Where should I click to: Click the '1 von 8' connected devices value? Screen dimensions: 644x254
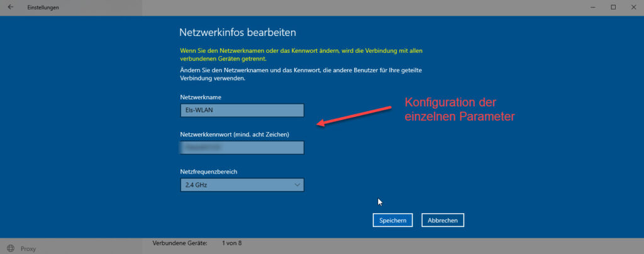(231, 243)
